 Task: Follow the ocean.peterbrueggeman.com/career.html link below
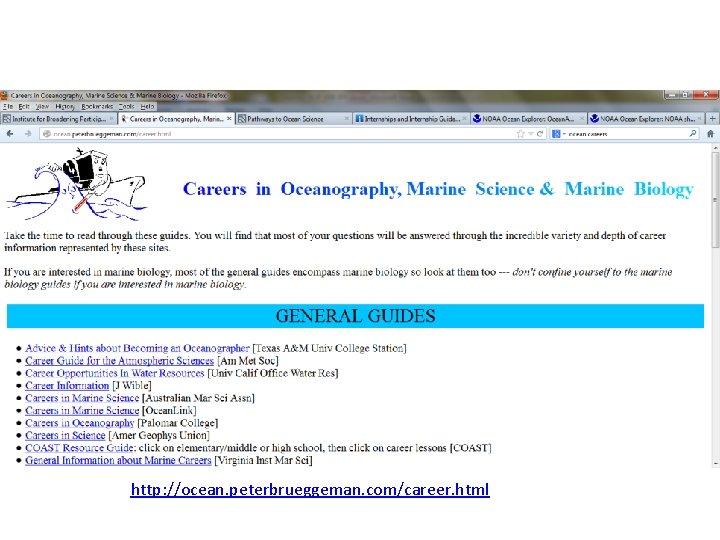(310, 489)
